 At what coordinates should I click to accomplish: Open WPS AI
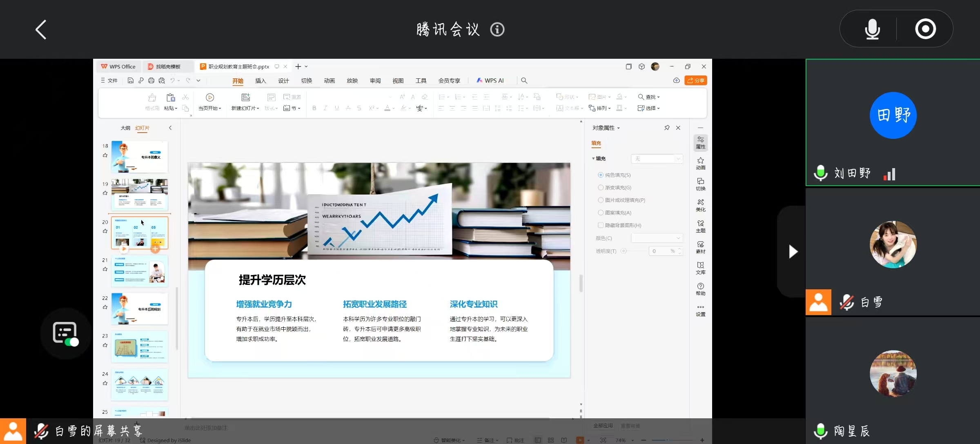click(x=490, y=80)
